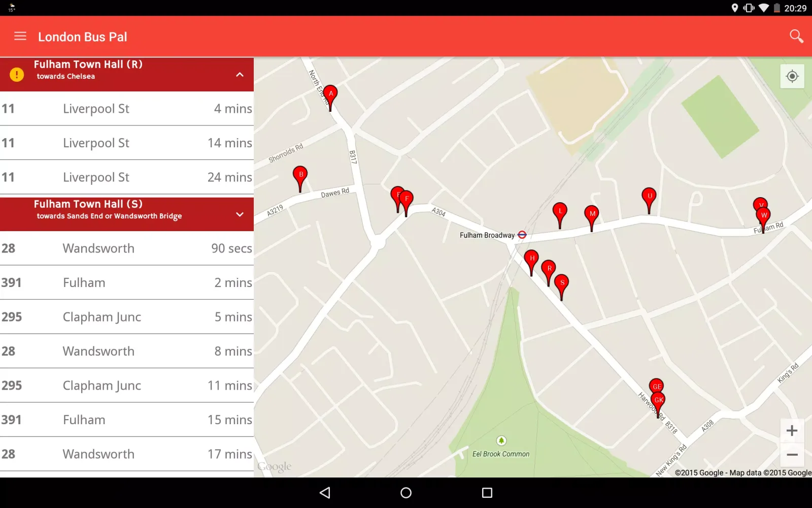Select the Fulham Town Hall (S) header title
This screenshot has height=508, width=812.
click(x=88, y=204)
